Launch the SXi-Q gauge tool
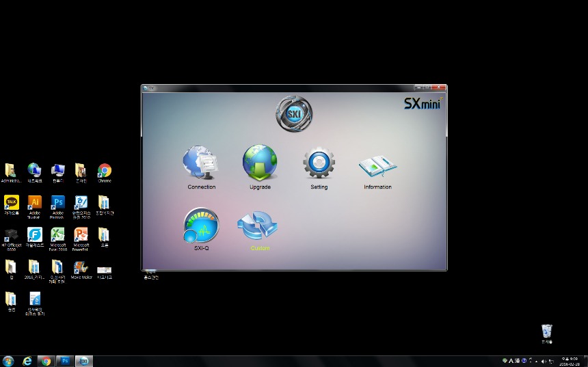The image size is (588, 367). coord(201,225)
